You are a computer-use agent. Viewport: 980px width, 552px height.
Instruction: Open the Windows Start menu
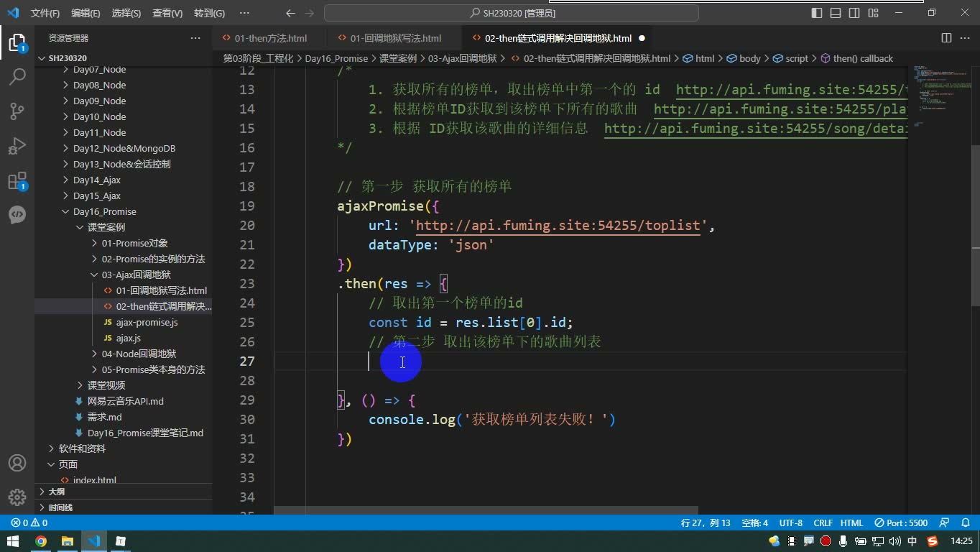click(x=13, y=541)
